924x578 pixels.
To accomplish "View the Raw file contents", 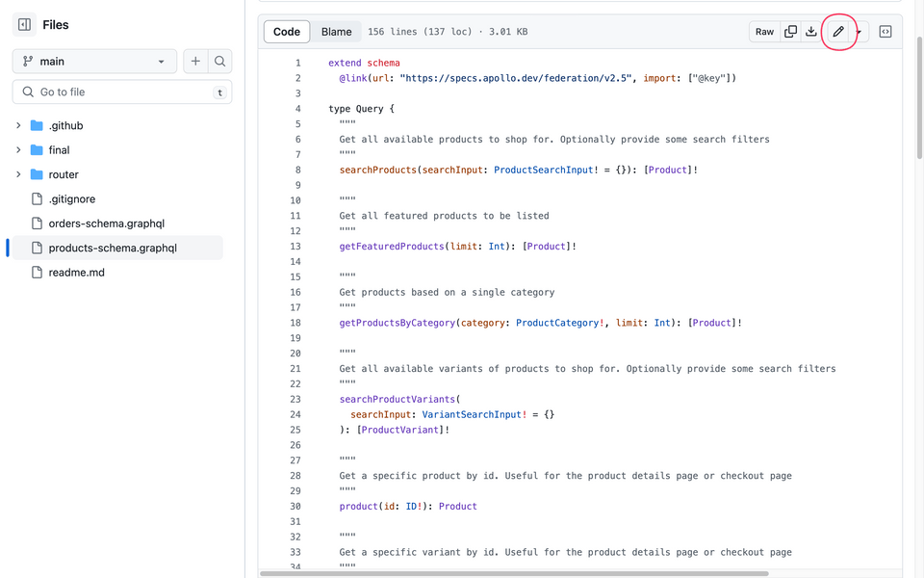I will point(764,32).
